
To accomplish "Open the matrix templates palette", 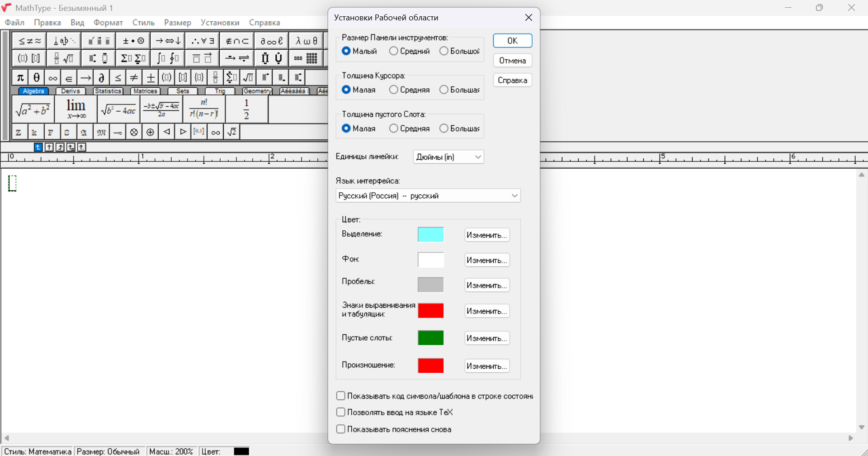I will [x=305, y=58].
